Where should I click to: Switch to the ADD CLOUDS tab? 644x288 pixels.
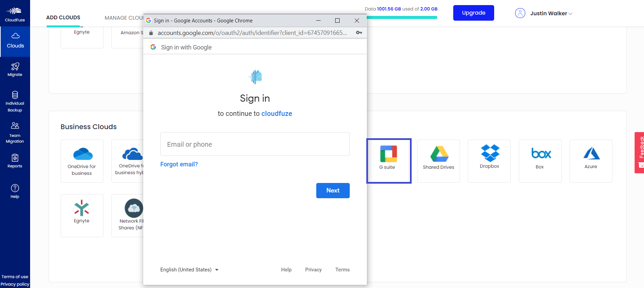click(x=63, y=18)
